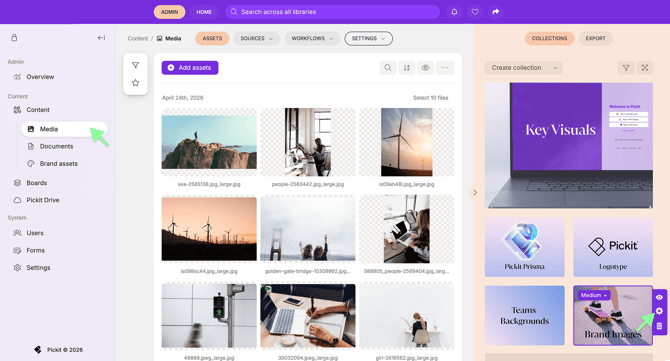670x361 pixels.
Task: Expand the WORKFLOWS dropdown
Action: [x=312, y=38]
